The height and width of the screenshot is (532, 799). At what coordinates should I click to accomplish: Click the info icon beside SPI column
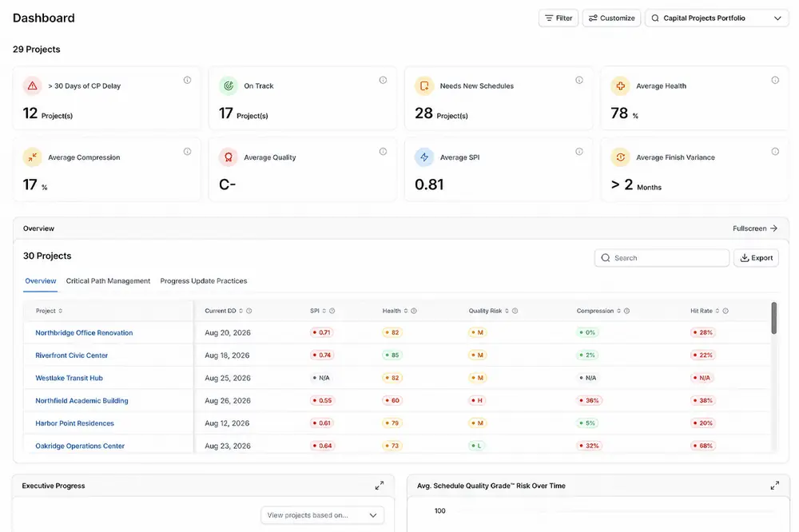(x=332, y=311)
